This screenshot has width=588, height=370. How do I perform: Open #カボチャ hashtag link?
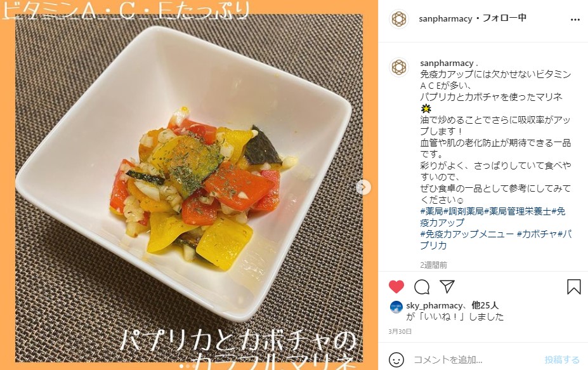point(537,234)
